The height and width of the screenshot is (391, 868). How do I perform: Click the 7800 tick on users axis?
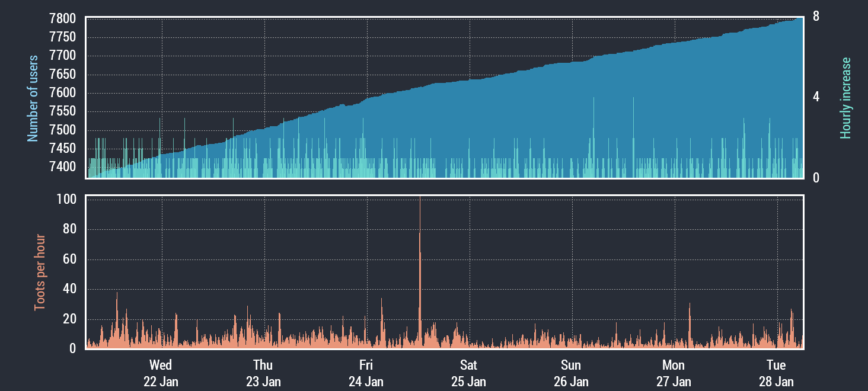[x=62, y=19]
